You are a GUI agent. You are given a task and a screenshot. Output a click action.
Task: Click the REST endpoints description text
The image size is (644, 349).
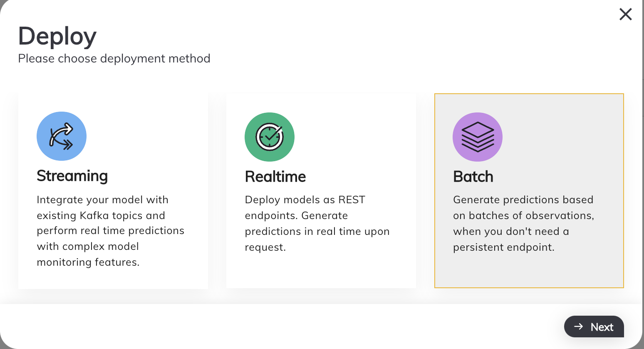pos(305,200)
